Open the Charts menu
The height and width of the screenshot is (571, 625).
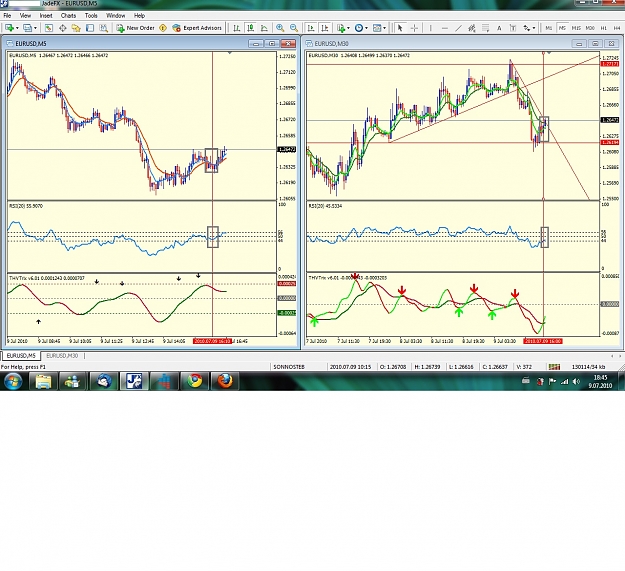point(68,16)
